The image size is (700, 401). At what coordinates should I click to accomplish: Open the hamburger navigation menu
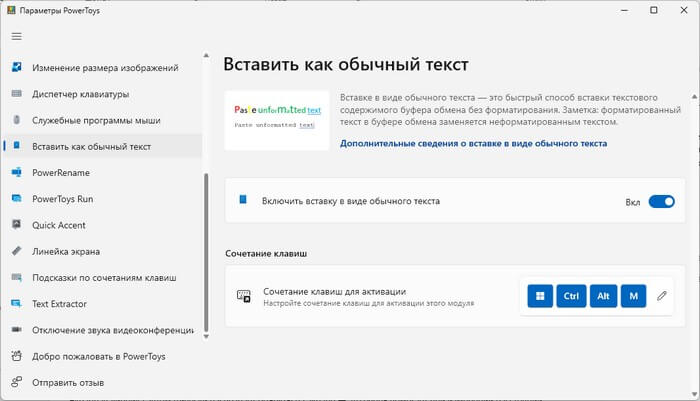pyautogui.click(x=17, y=37)
